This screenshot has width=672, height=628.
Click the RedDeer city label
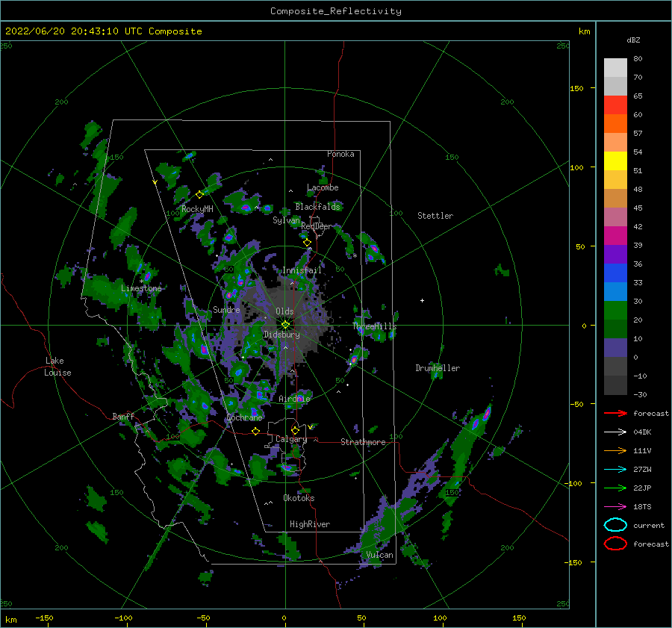click(x=317, y=226)
